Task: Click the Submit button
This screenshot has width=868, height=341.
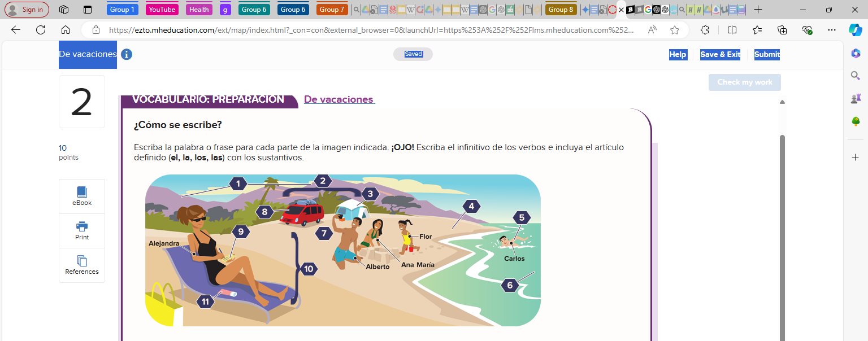Action: coord(767,54)
